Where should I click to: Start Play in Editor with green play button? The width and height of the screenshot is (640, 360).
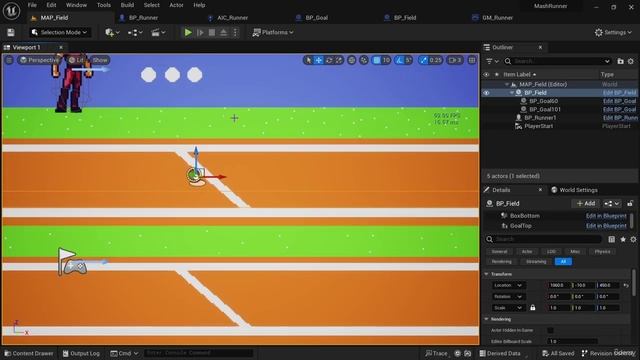pyautogui.click(x=188, y=32)
